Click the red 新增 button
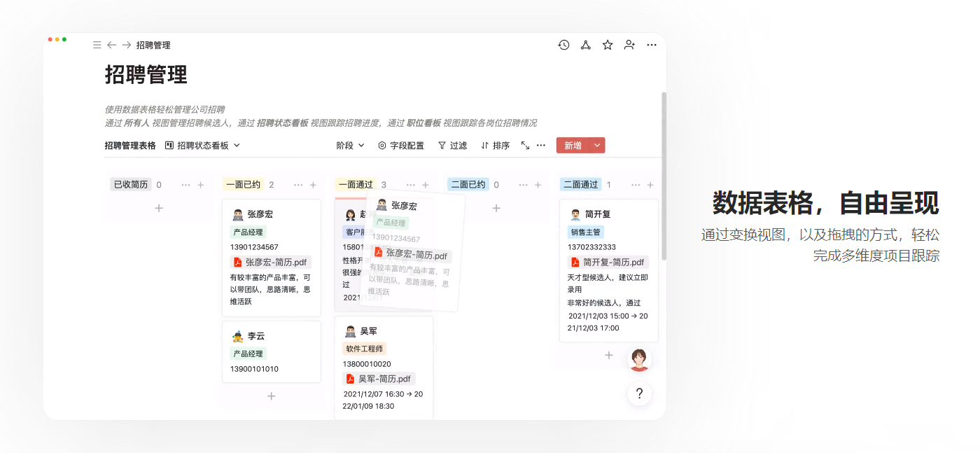Screen dimensions: 980x453 pyautogui.click(x=573, y=146)
